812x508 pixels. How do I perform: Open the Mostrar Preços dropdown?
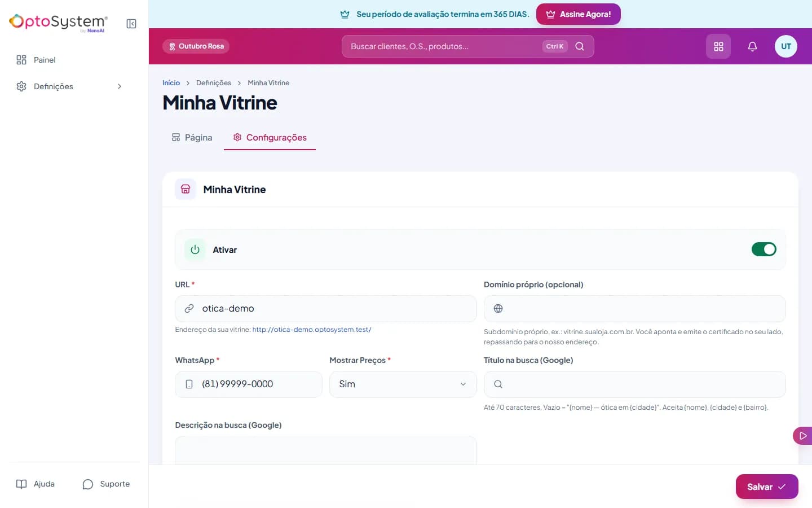coord(403,384)
